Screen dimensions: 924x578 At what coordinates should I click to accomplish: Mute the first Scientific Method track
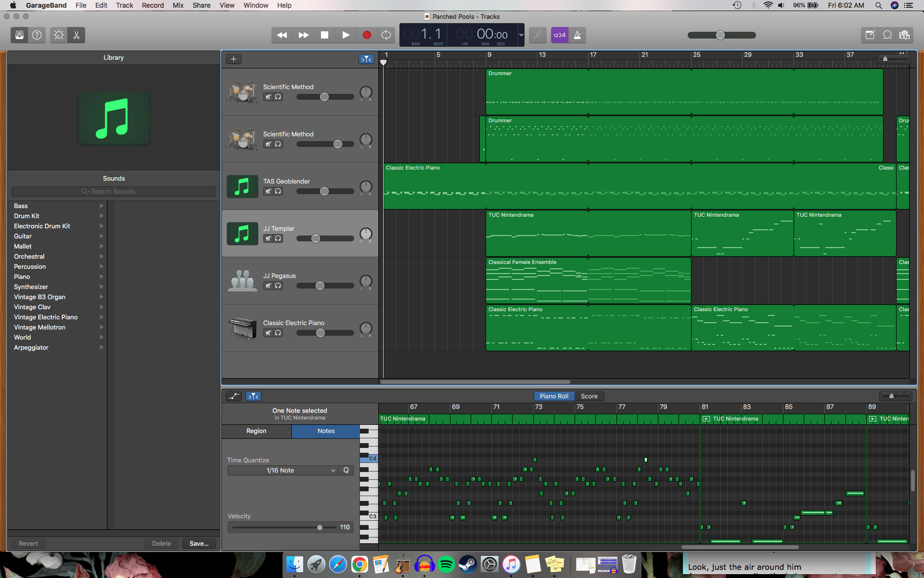point(268,97)
